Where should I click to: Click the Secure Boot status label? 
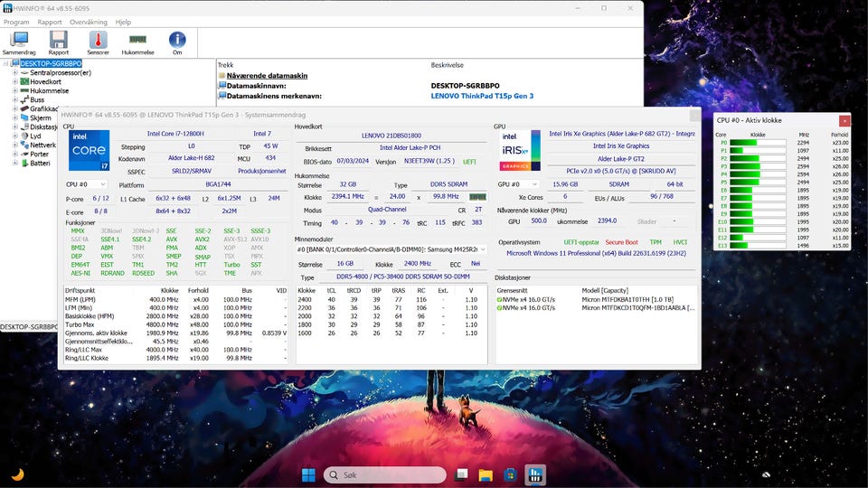[x=622, y=242]
